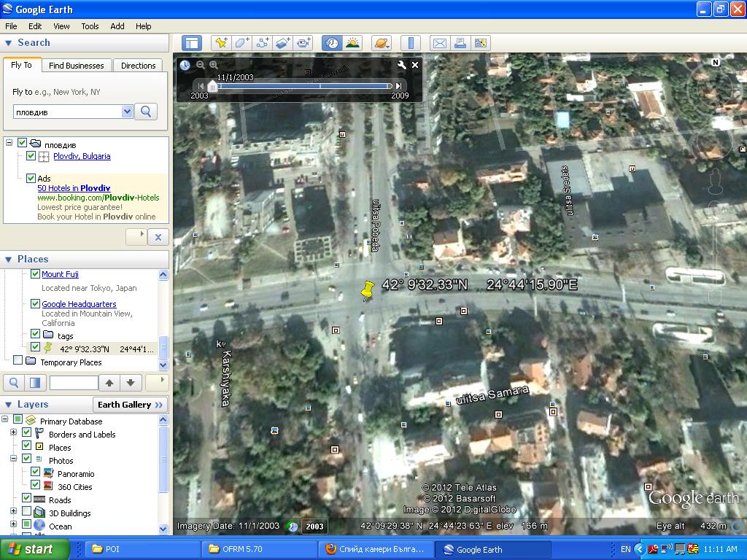This screenshot has width=747, height=560.
Task: Uncheck the Panoramio photos checkbox
Action: pos(35,473)
